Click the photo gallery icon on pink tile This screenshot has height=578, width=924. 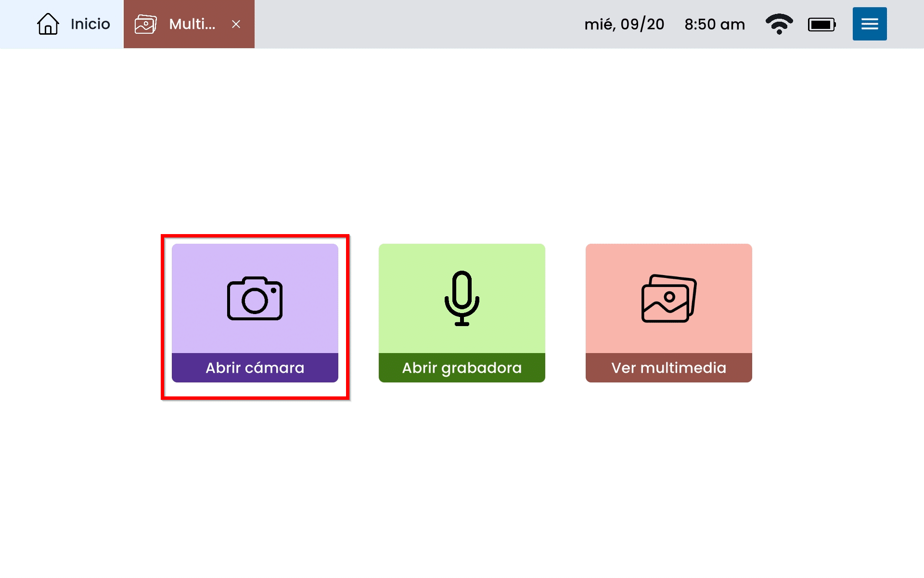668,298
